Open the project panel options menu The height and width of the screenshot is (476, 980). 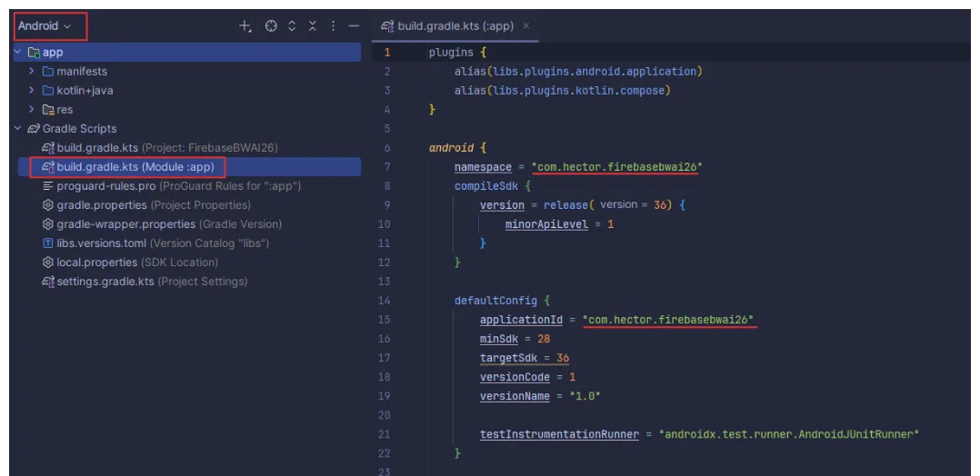(x=333, y=25)
